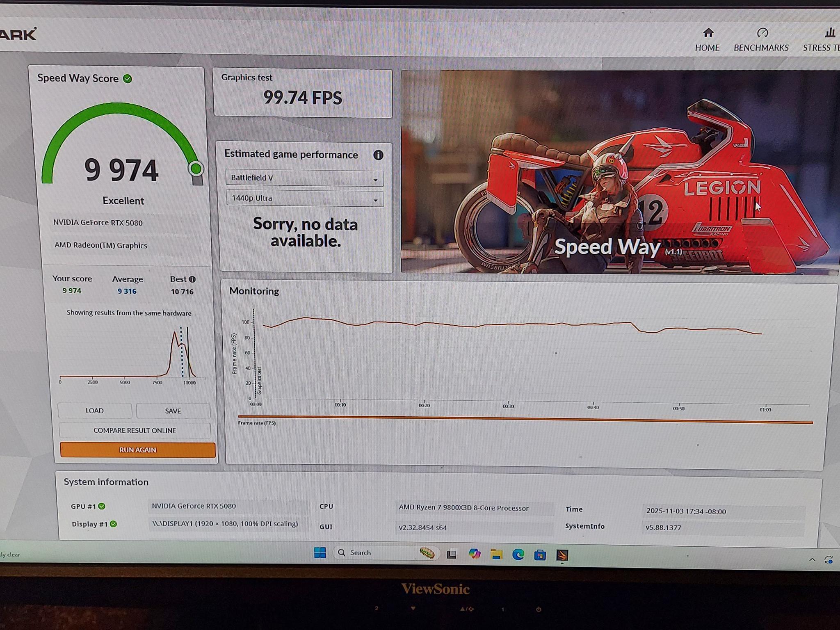Click the Display #1 green check icon
The image size is (840, 630).
[114, 524]
